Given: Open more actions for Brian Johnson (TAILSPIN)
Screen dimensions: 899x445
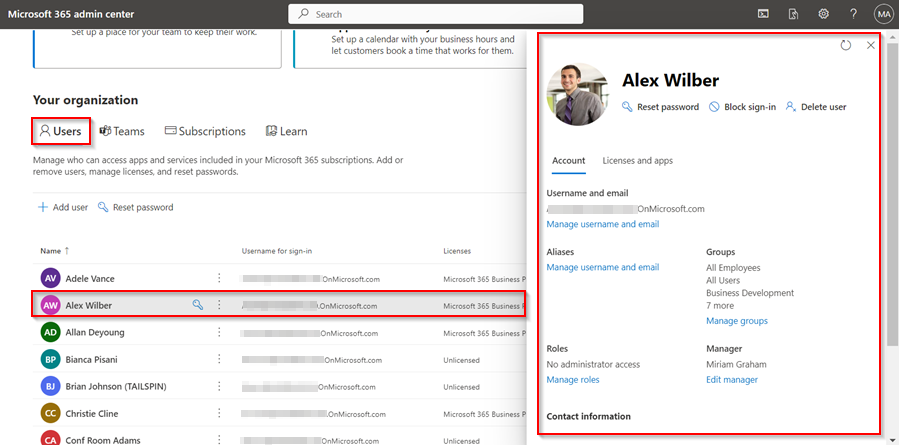Looking at the screenshot, I should point(219,387).
